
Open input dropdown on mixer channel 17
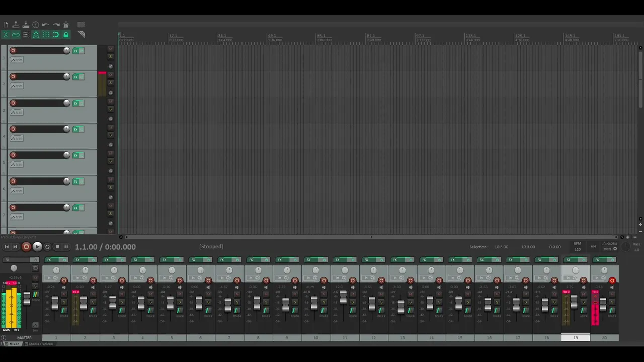[x=512, y=278]
